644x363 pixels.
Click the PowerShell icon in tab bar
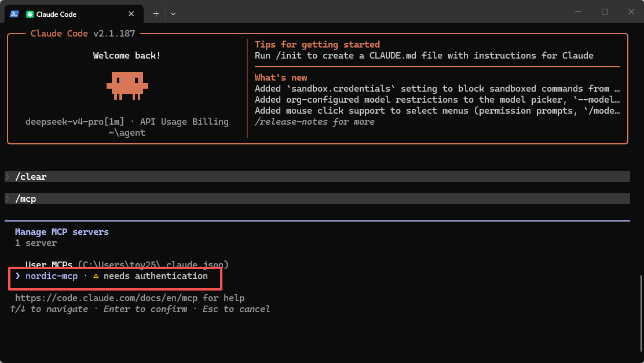pos(14,14)
